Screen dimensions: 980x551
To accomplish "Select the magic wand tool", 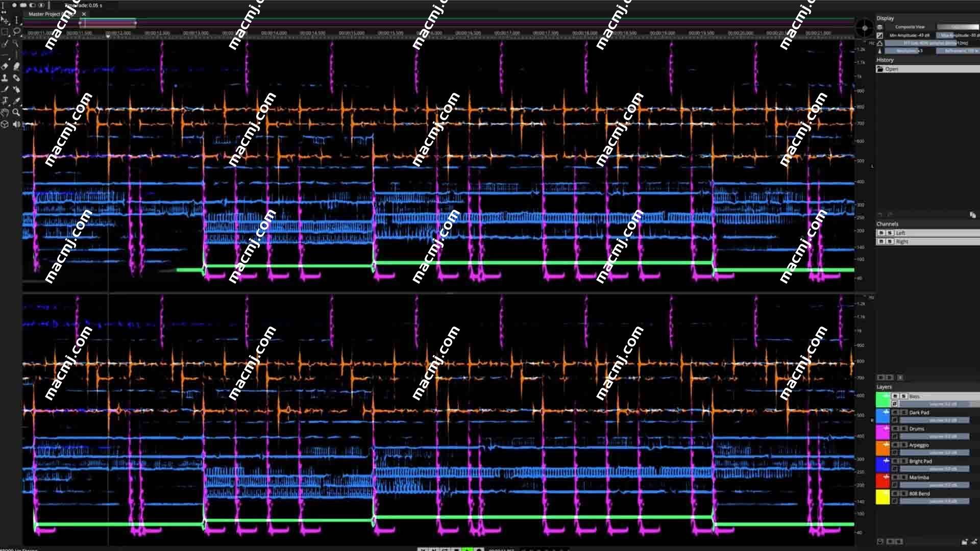I will (x=16, y=43).
